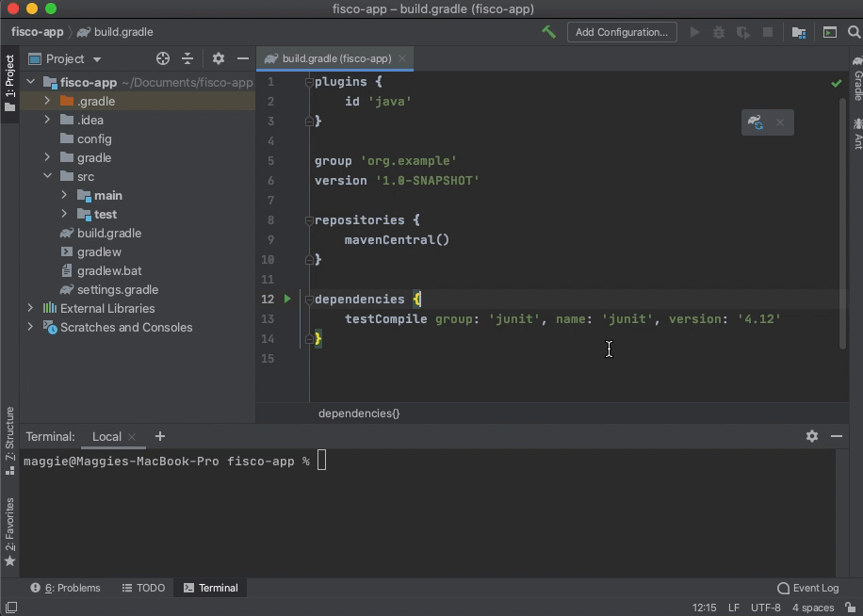Open Add Configuration dialog
Image resolution: width=863 pixels, height=616 pixels.
point(622,32)
